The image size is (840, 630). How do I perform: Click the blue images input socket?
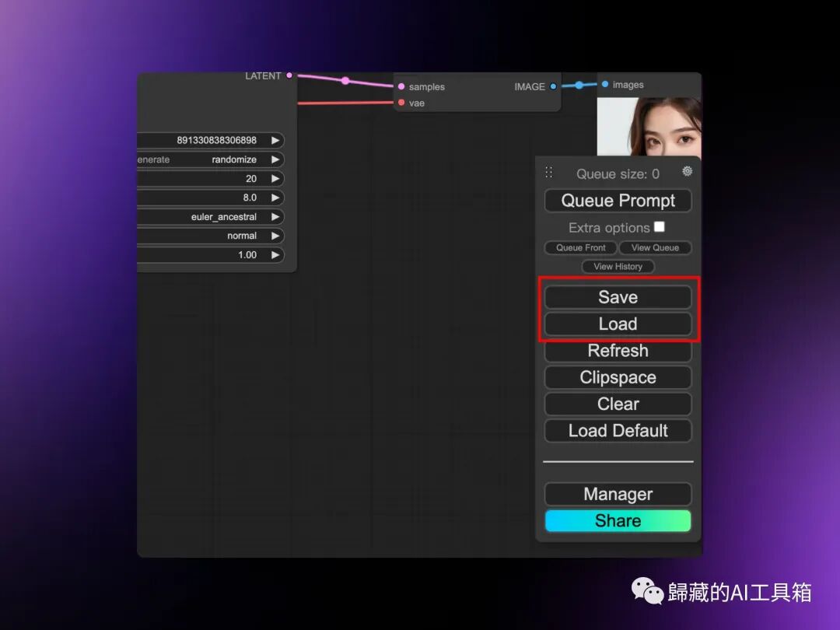coord(605,84)
